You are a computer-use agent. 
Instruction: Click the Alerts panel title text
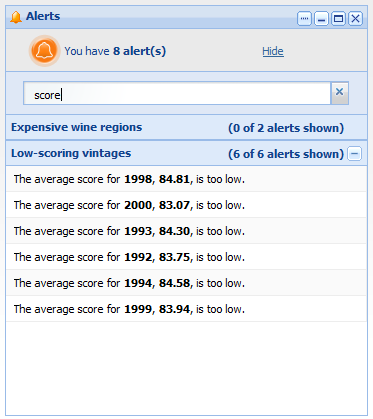point(43,16)
